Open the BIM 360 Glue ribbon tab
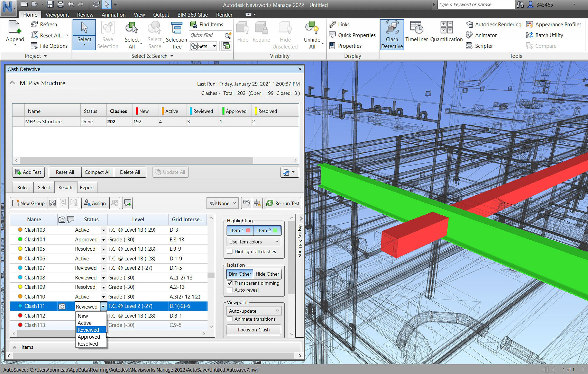Screen dimensions: 588x374 pos(193,15)
